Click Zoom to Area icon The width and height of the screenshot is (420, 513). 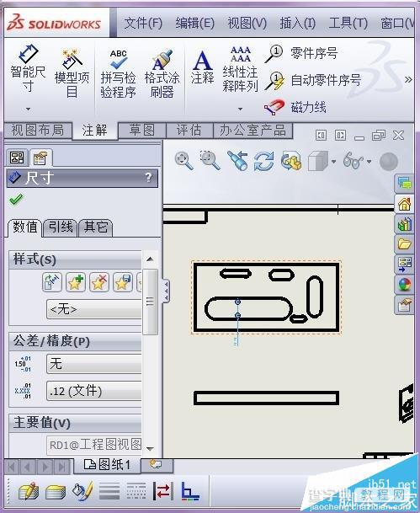click(210, 161)
